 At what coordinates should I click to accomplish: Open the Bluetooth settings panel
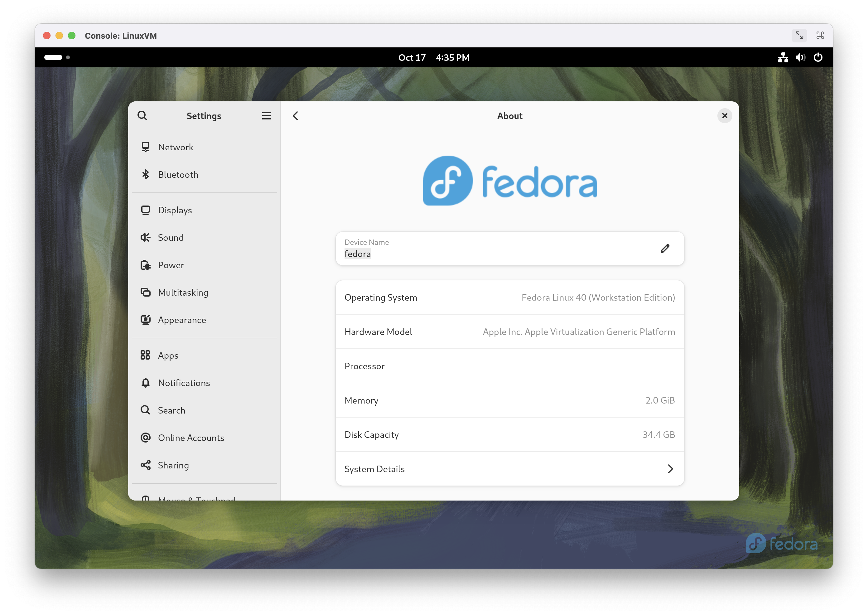click(205, 174)
